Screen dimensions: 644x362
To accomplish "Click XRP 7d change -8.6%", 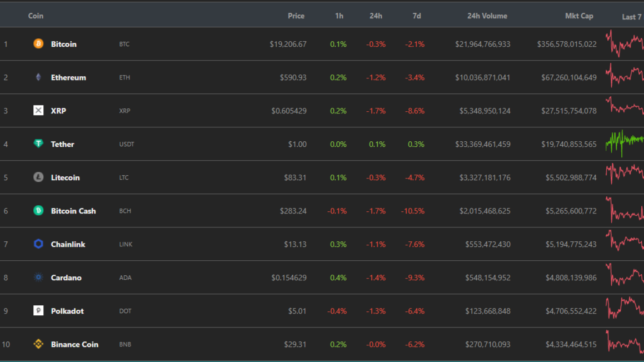I will pyautogui.click(x=415, y=111).
